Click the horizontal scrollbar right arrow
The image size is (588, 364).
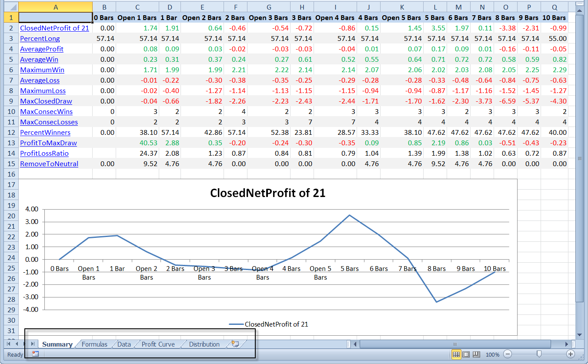click(567, 344)
